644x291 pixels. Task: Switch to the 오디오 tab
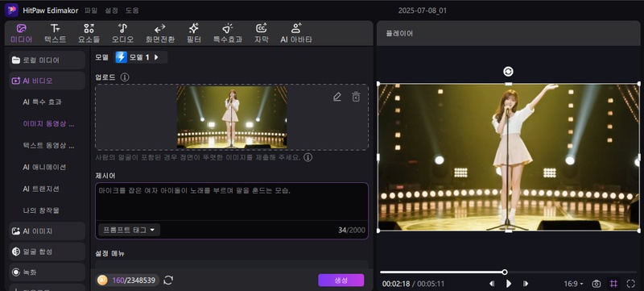pos(122,33)
